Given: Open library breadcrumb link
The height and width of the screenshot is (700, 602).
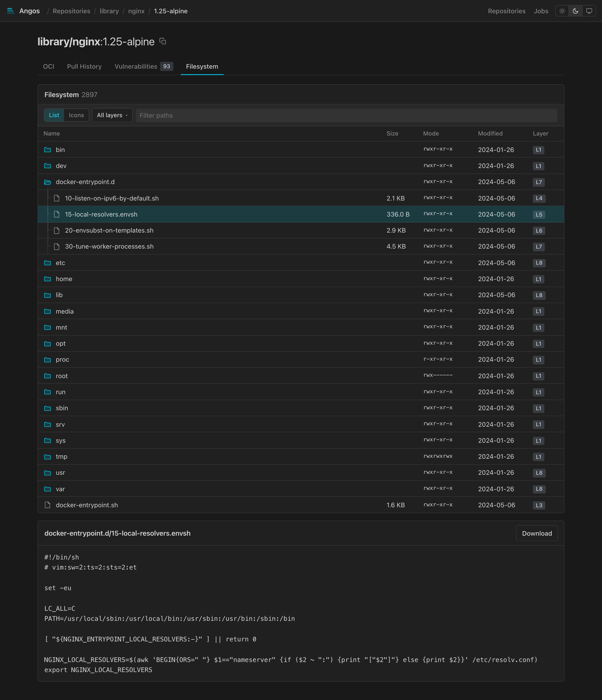Looking at the screenshot, I should coord(109,11).
